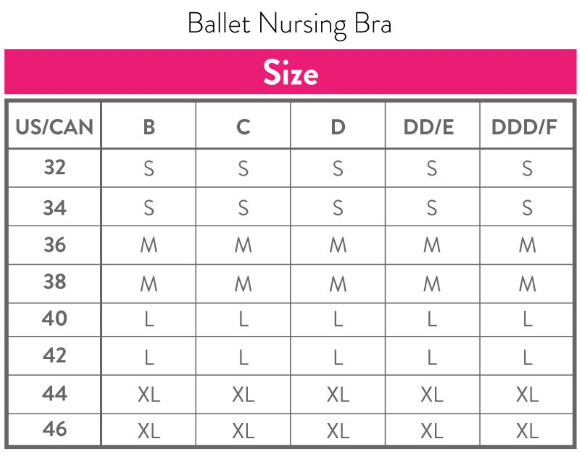
Task: Click band size 34 row label
Action: pyautogui.click(x=55, y=207)
